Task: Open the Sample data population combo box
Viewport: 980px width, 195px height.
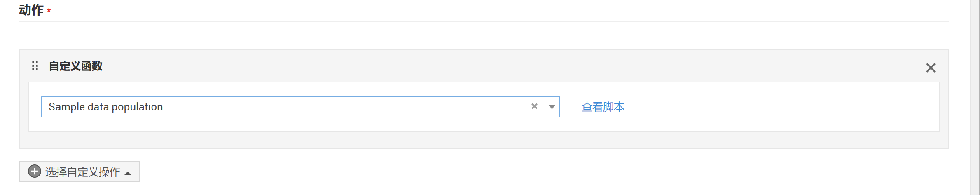Action: click(288, 107)
